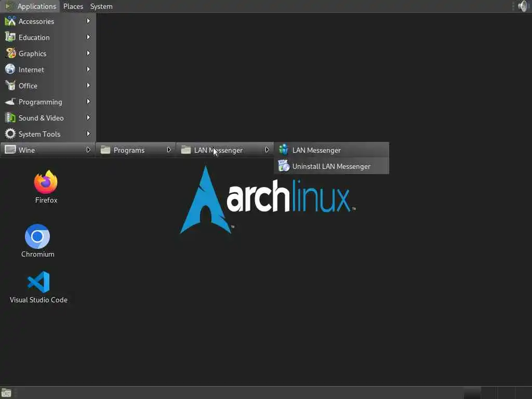Launch LAN Messenger via its app icon
Viewport: 532px width, 399px height.
(x=284, y=150)
